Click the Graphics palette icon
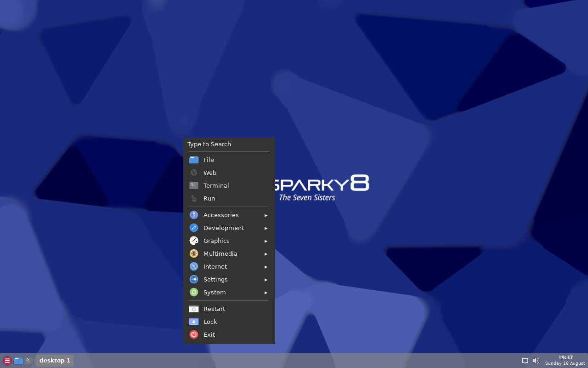This screenshot has height=368, width=588. click(194, 241)
